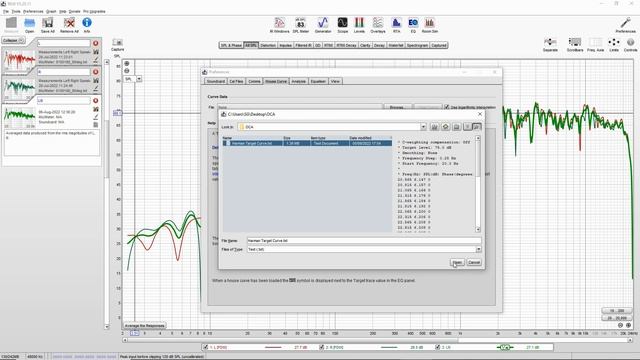Toggle the 3 LR trace checkbox in legend
This screenshot has height=360, width=640.
point(438,347)
